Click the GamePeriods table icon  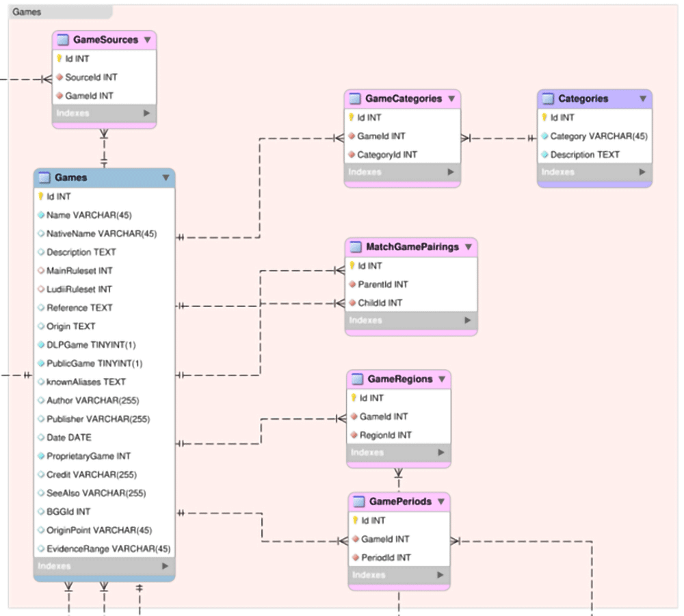click(x=359, y=502)
